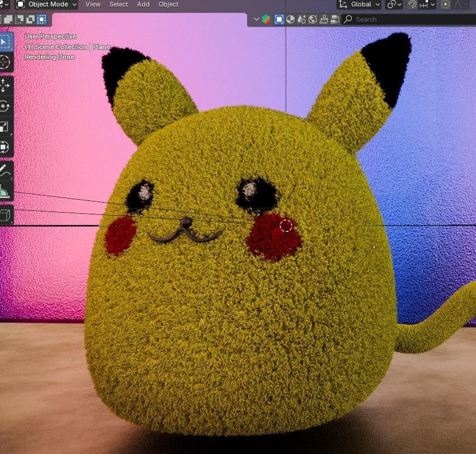Click in the Search field
Viewport: 476px width, 454px height.
[409, 19]
